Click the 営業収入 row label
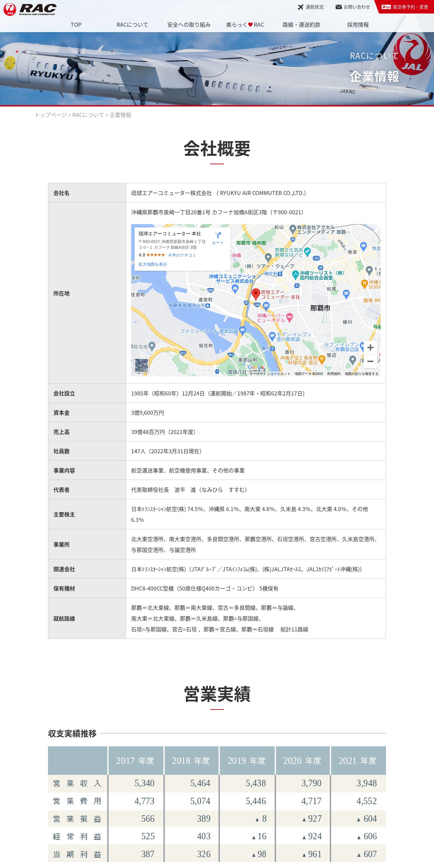The image size is (434, 868). (x=77, y=783)
